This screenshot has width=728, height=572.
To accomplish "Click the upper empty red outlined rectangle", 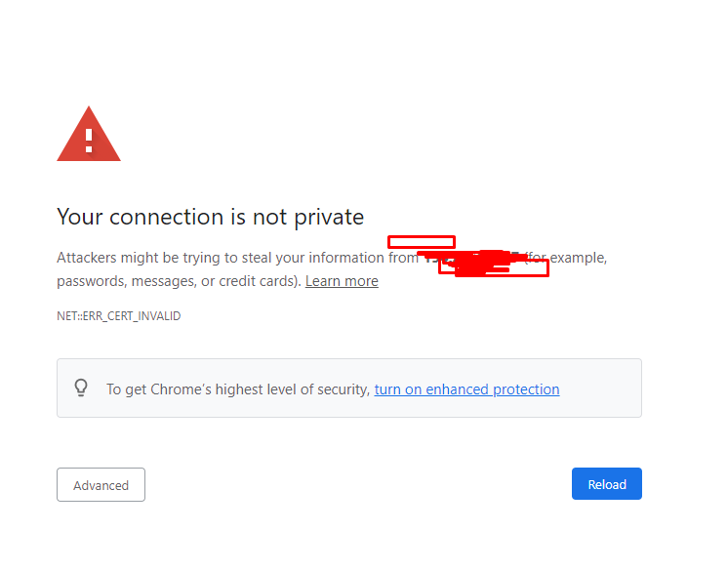I will point(421,242).
